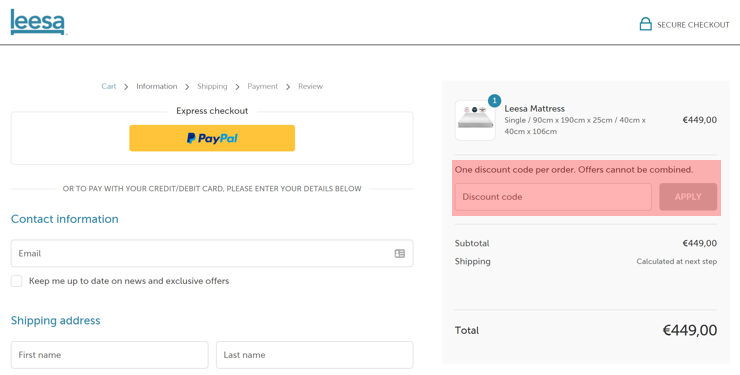
Task: Select the Payment breadcrumb step
Action: [262, 86]
